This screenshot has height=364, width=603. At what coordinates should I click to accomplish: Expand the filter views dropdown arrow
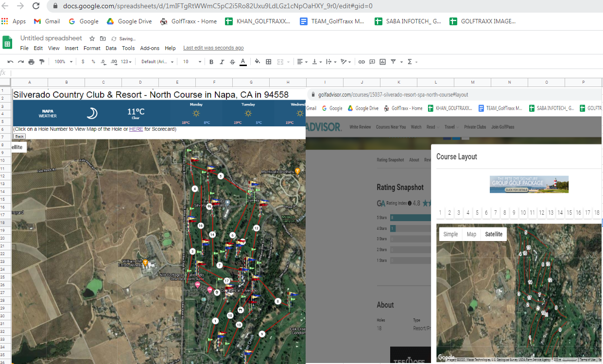pos(401,62)
